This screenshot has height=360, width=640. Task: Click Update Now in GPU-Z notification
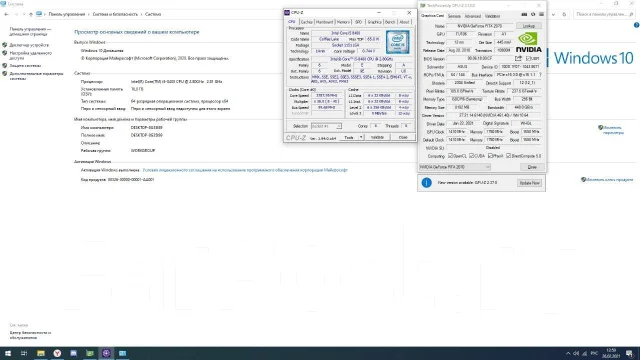pyautogui.click(x=529, y=183)
